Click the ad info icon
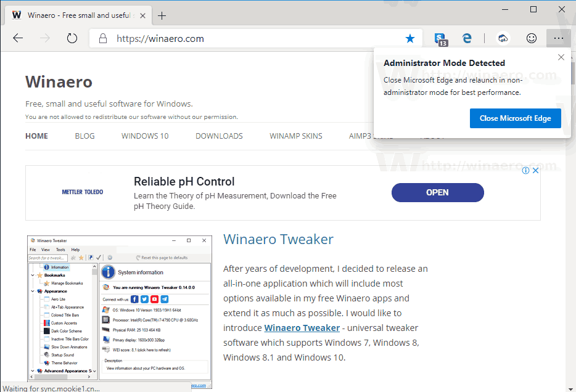 point(525,170)
